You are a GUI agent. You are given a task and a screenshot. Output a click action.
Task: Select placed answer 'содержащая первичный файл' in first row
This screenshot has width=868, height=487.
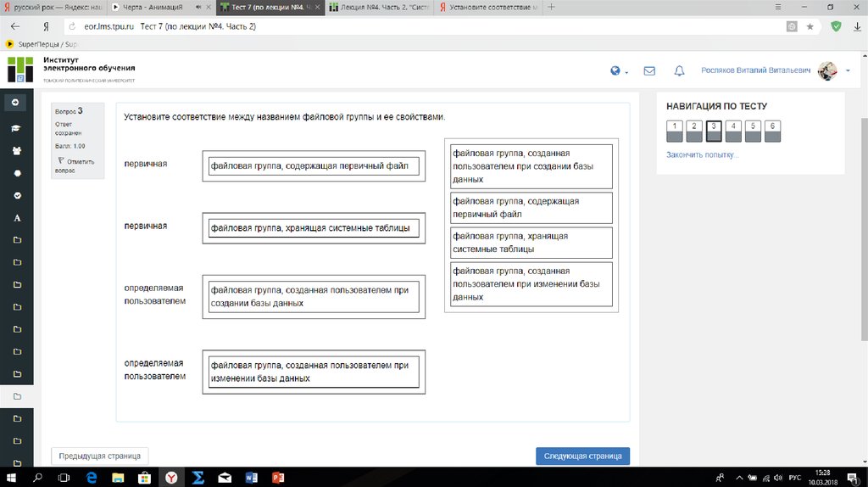pos(314,165)
